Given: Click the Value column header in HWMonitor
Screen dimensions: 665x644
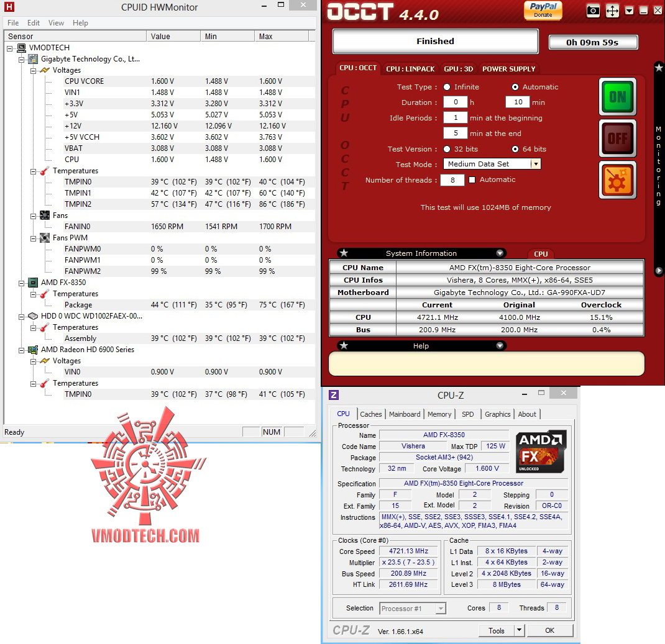Looking at the screenshot, I should click(x=173, y=37).
